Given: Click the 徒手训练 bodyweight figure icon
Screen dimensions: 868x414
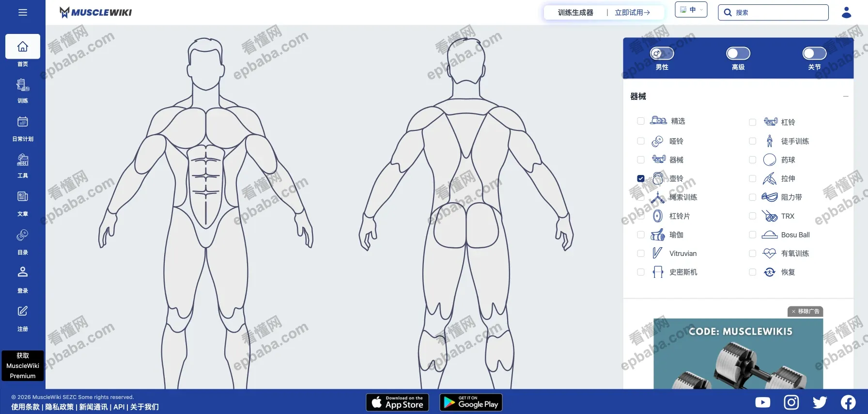Looking at the screenshot, I should (x=770, y=141).
